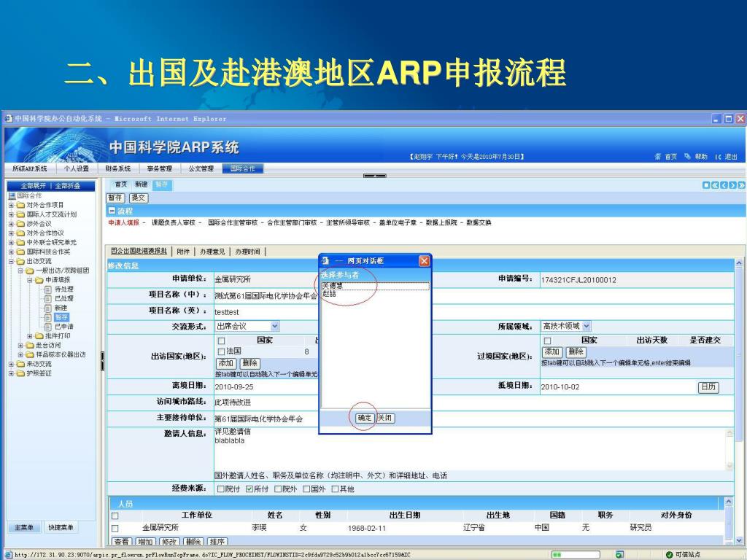Jump to last tab with double-right arrow
Screen dimensions: 747x560
coord(741,185)
